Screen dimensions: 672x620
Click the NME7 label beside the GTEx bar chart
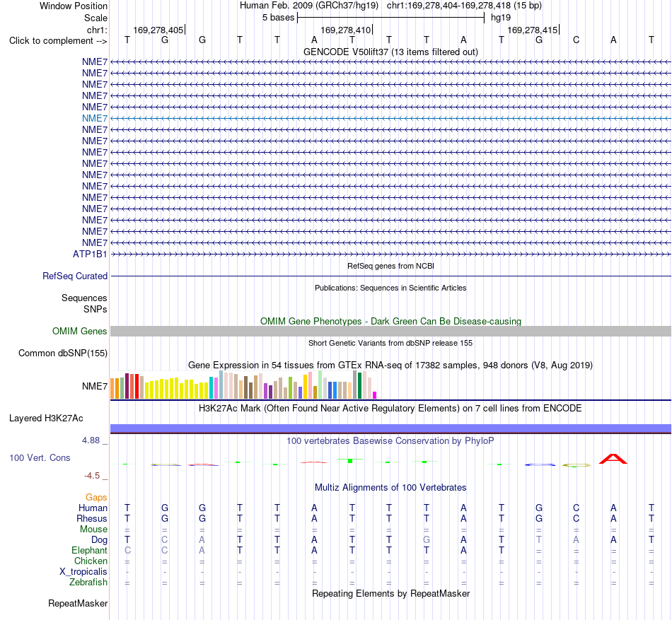(x=95, y=386)
